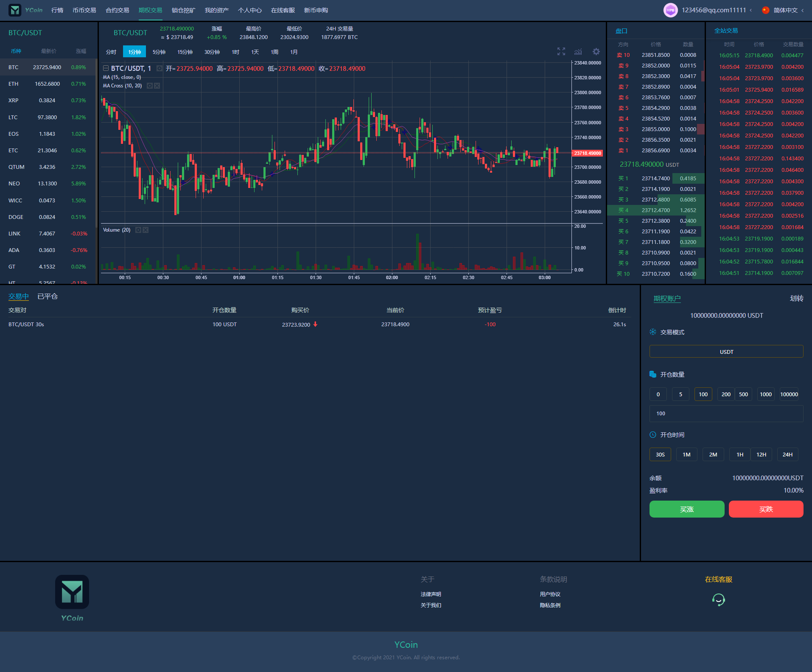Switch to the 已平仓 tab
The width and height of the screenshot is (812, 672).
click(x=48, y=297)
